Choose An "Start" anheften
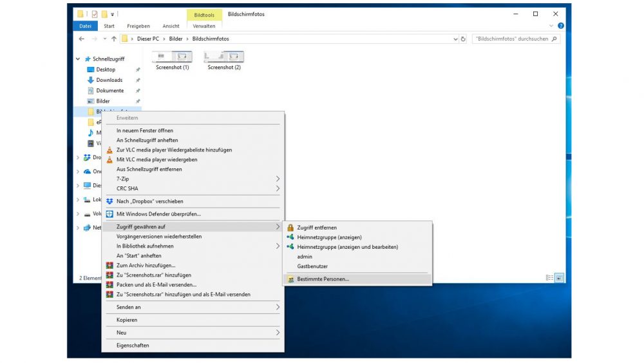Viewport: 644px width, 363px height. (139, 256)
